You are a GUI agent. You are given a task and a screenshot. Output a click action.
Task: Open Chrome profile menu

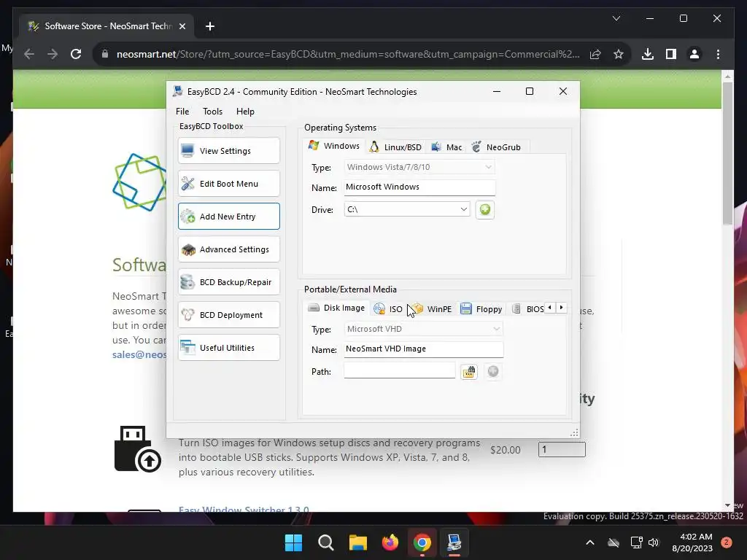point(694,54)
